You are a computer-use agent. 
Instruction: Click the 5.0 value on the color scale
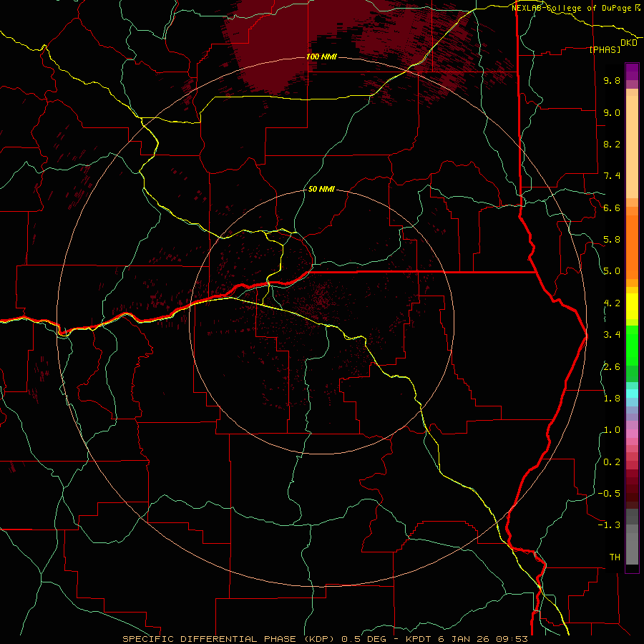[612, 271]
